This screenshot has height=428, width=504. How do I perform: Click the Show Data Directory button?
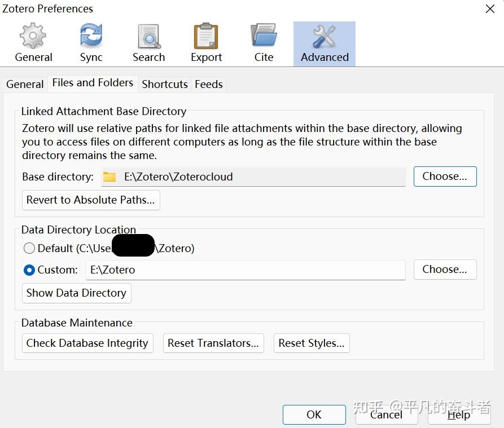click(x=76, y=293)
